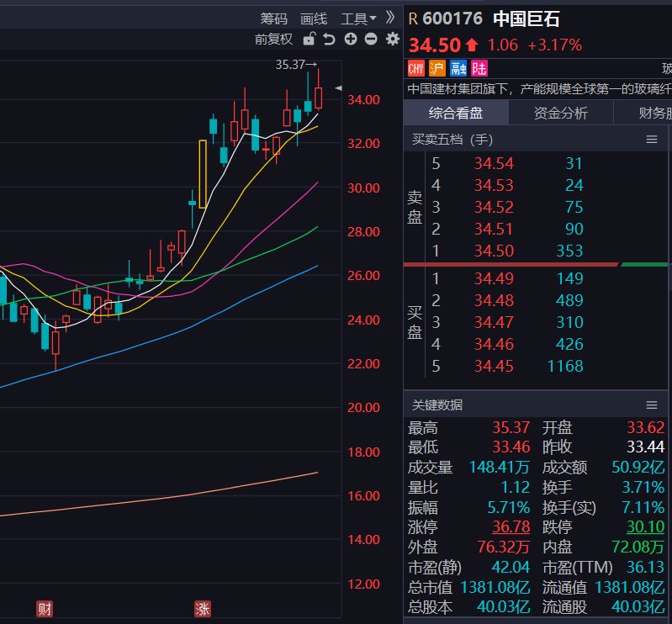Click the buy level 5 volume 1168
672x624 pixels.
565,366
